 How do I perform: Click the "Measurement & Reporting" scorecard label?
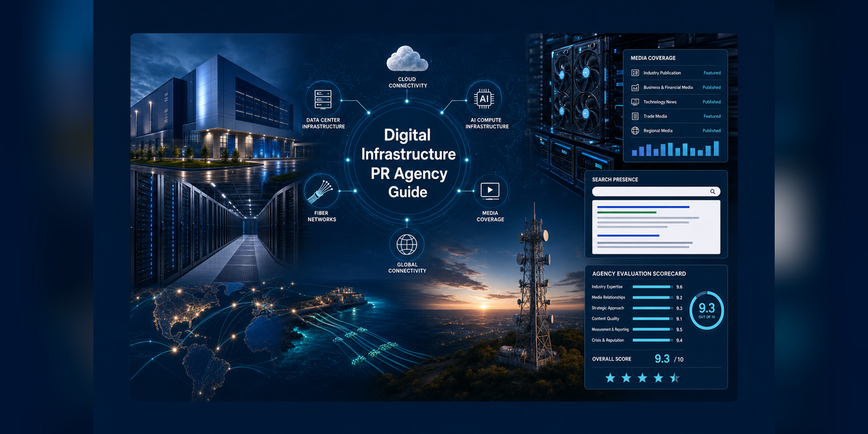610,329
